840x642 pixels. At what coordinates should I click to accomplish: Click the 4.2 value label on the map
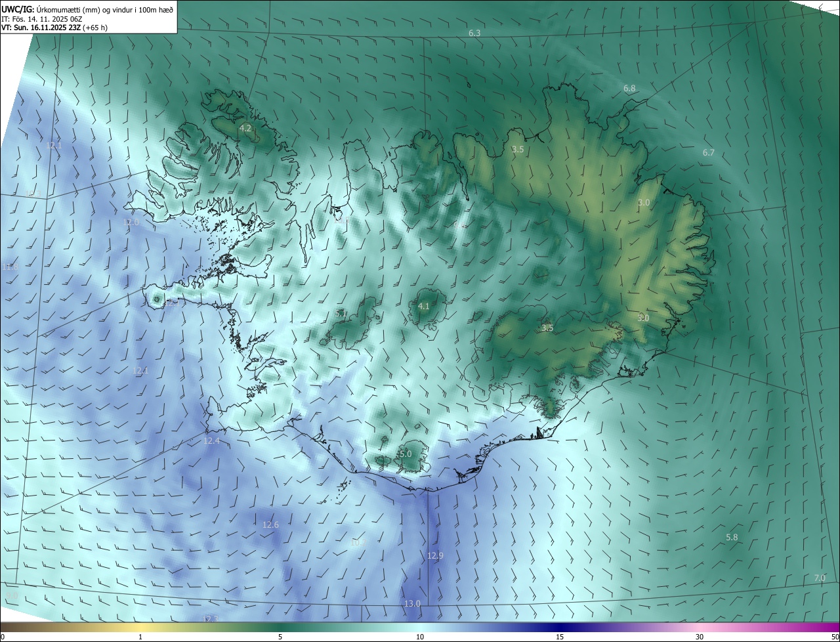(x=245, y=128)
